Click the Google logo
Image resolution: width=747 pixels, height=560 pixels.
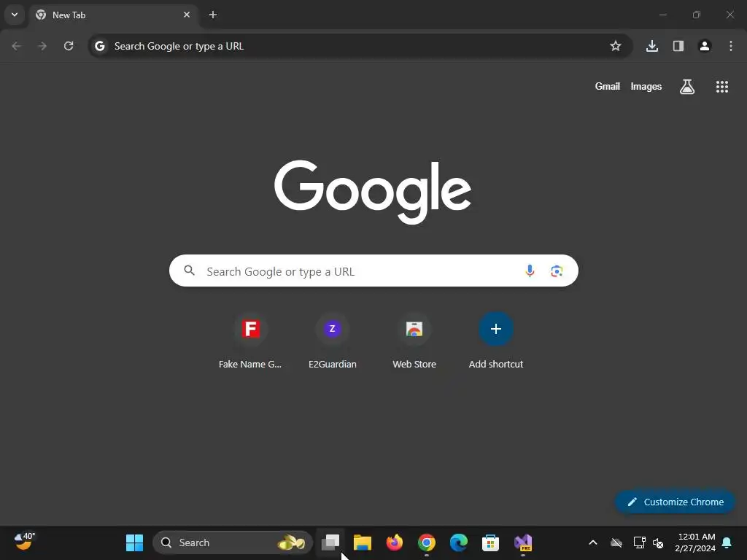point(373,192)
